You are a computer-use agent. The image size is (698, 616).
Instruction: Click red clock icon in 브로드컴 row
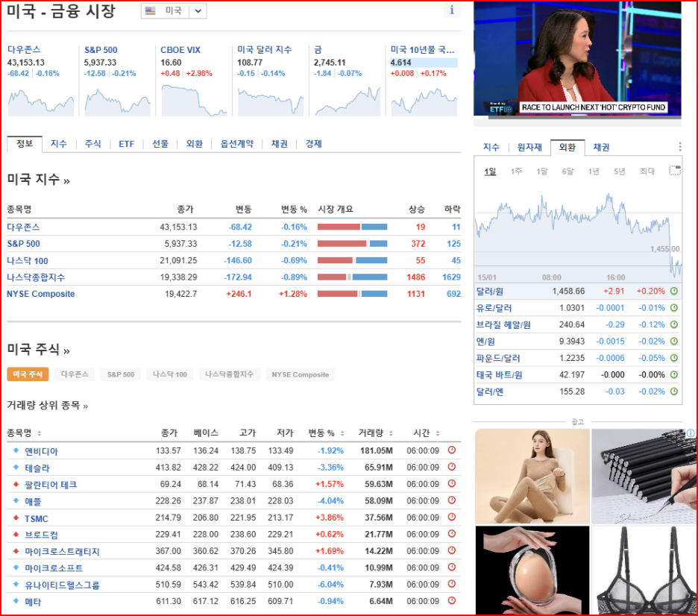[451, 534]
